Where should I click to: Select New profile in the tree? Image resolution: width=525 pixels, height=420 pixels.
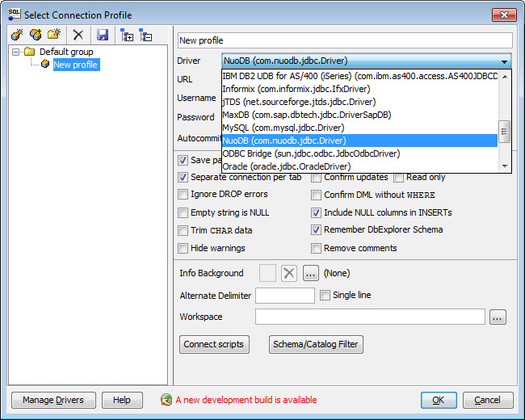76,65
